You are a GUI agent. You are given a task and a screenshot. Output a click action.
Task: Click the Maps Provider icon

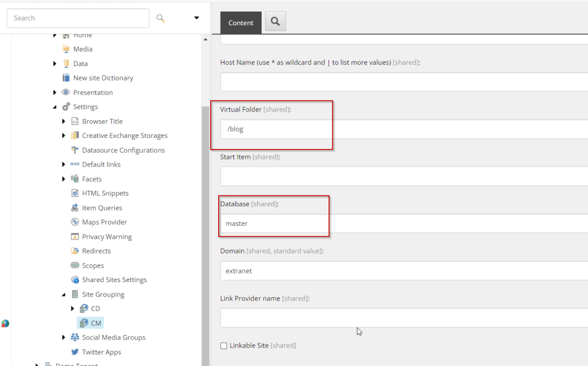[75, 222]
